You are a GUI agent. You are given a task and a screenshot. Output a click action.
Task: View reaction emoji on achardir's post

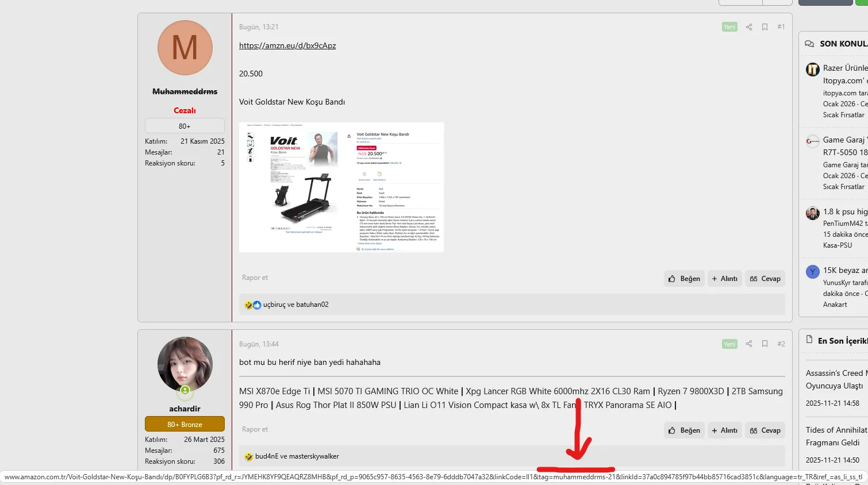pos(248,456)
